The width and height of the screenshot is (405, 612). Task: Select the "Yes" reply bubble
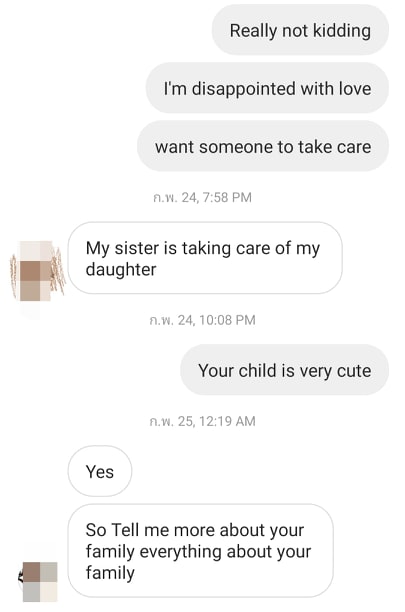100,471
